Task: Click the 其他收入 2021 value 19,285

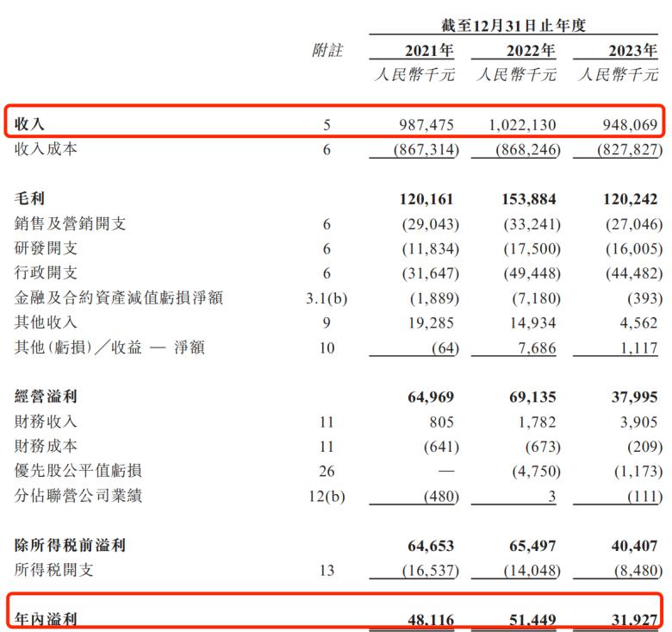Action: (x=431, y=322)
